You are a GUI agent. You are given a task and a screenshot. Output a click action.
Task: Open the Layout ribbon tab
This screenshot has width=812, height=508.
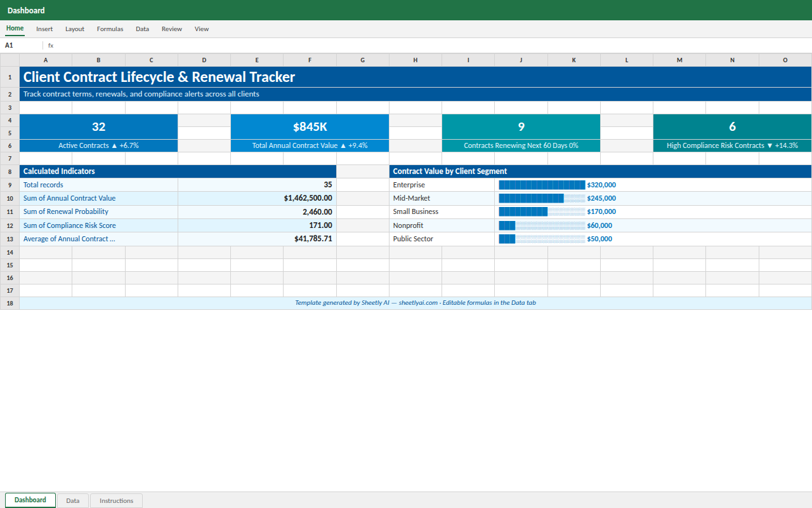(75, 29)
